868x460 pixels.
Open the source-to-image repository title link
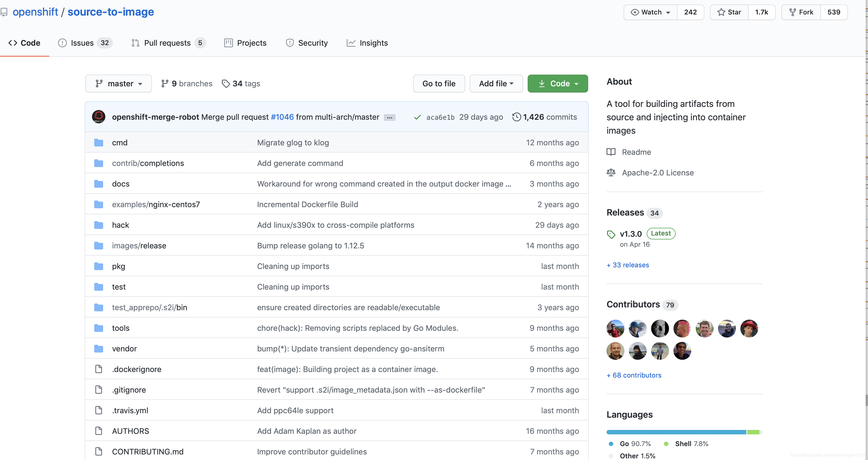(111, 12)
